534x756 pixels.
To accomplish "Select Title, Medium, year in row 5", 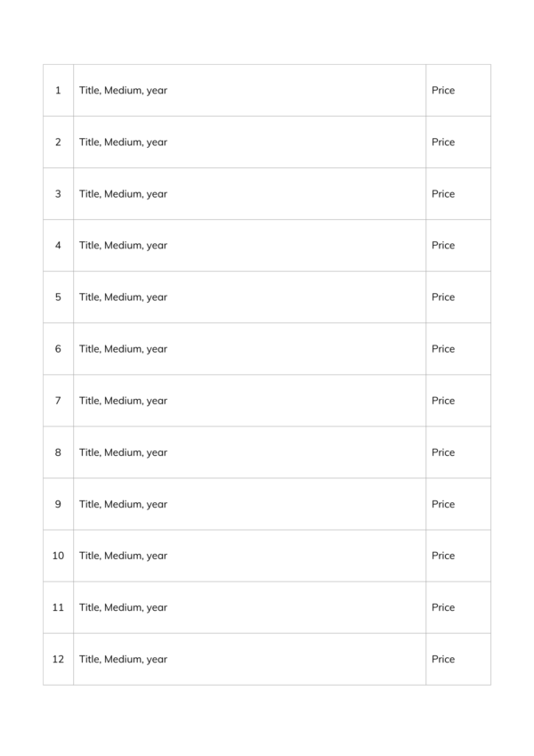I will tap(123, 297).
